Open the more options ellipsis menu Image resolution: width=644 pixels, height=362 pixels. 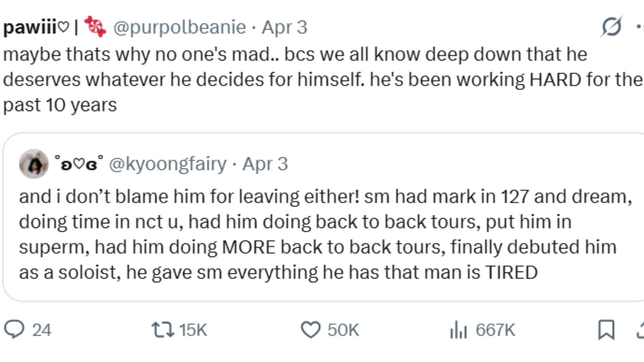(x=639, y=27)
